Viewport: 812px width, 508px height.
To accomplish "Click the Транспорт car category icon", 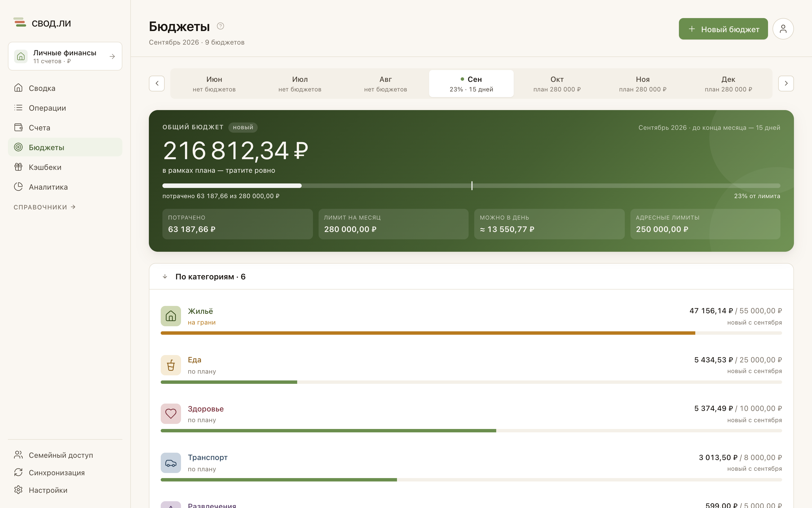I will [171, 463].
